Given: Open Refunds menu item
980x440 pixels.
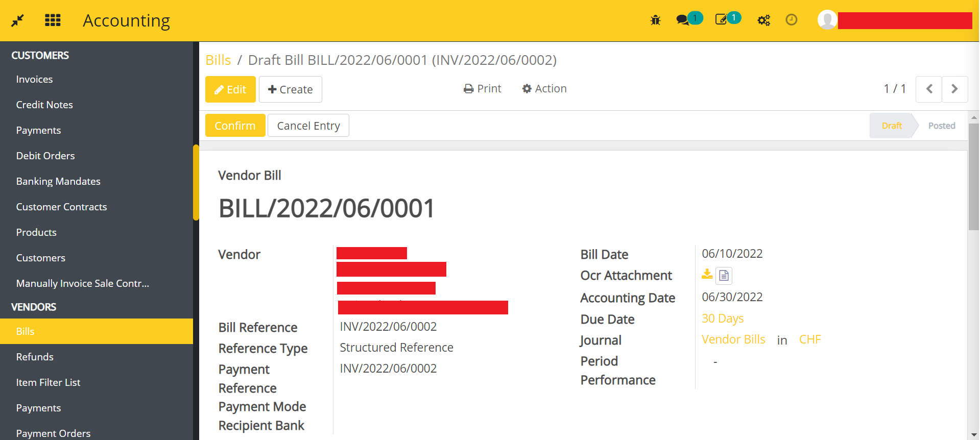Looking at the screenshot, I should point(35,357).
